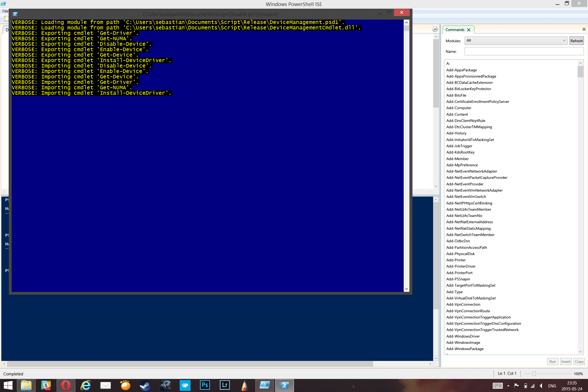The height and width of the screenshot is (392, 588).
Task: Select Add-OdbcDsn command
Action: [x=458, y=241]
